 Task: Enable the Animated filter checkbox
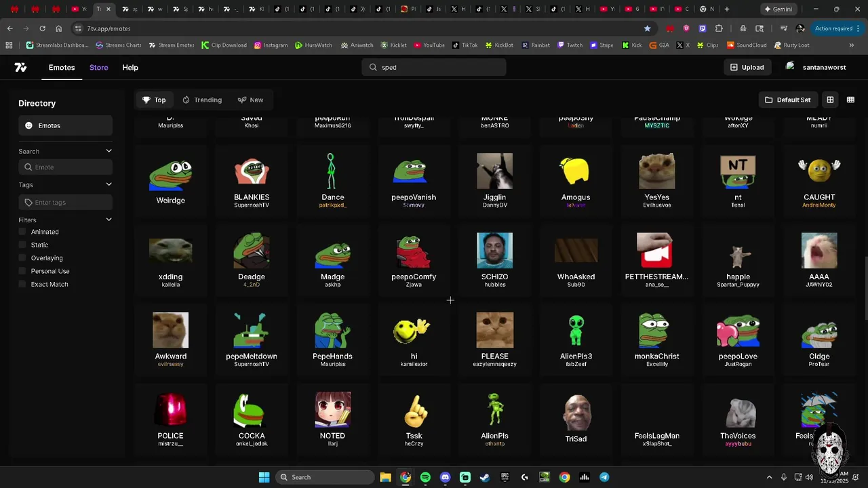point(22,232)
